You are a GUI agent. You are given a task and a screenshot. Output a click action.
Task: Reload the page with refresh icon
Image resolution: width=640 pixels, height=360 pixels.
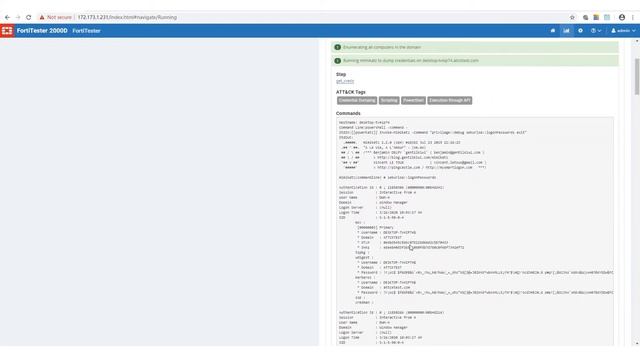[29, 18]
